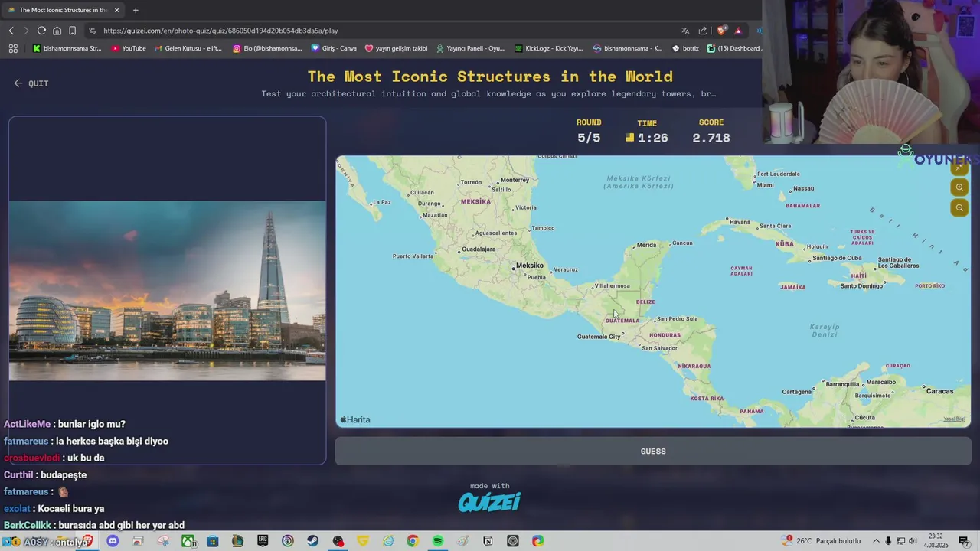Open the taskbar microphone tray icon
980x551 pixels.
tap(888, 541)
